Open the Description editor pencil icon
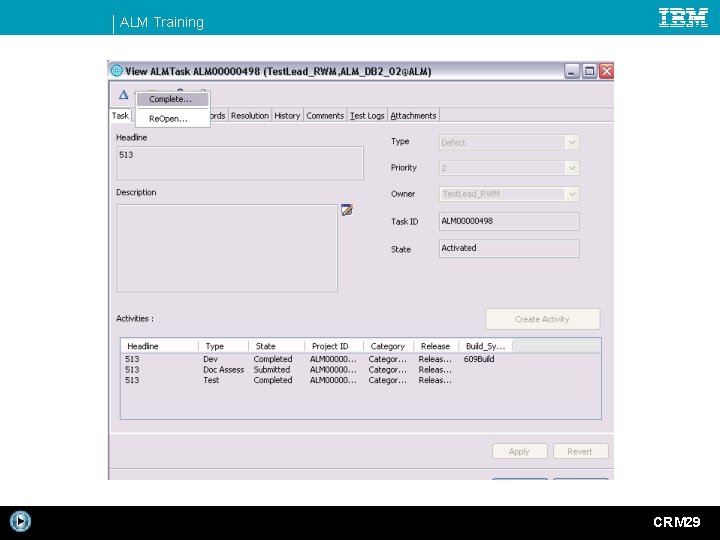Image resolution: width=720 pixels, height=540 pixels. coord(347,210)
